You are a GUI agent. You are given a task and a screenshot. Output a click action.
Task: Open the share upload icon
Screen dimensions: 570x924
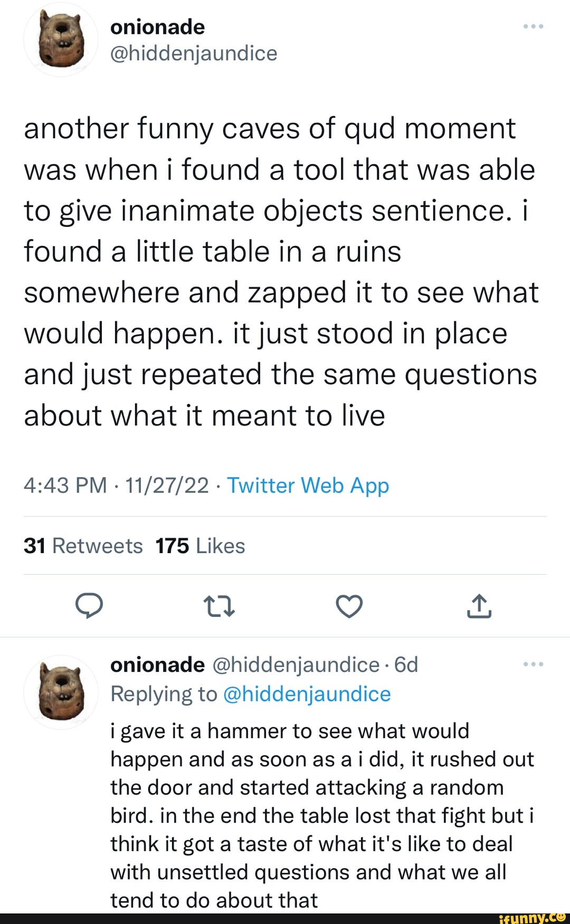click(479, 606)
